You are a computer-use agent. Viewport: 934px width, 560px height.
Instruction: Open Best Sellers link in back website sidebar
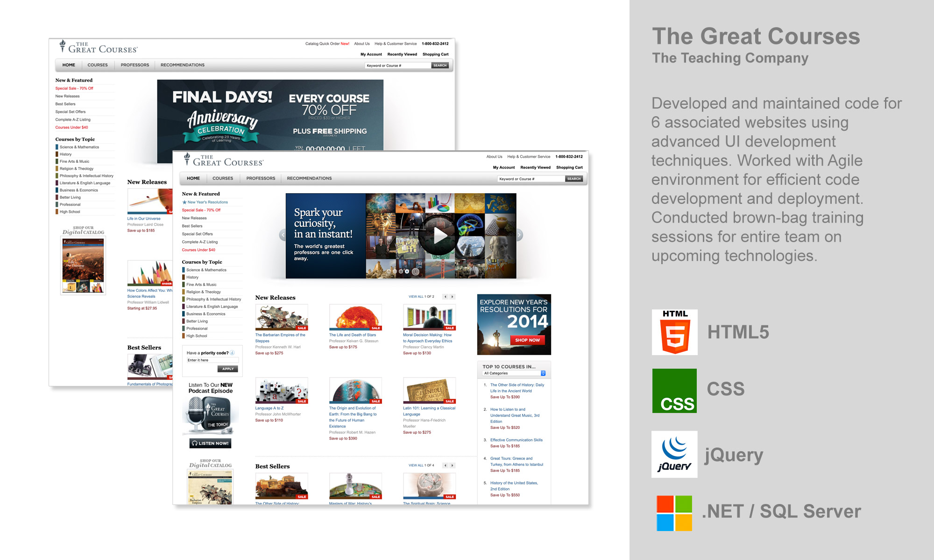click(65, 104)
